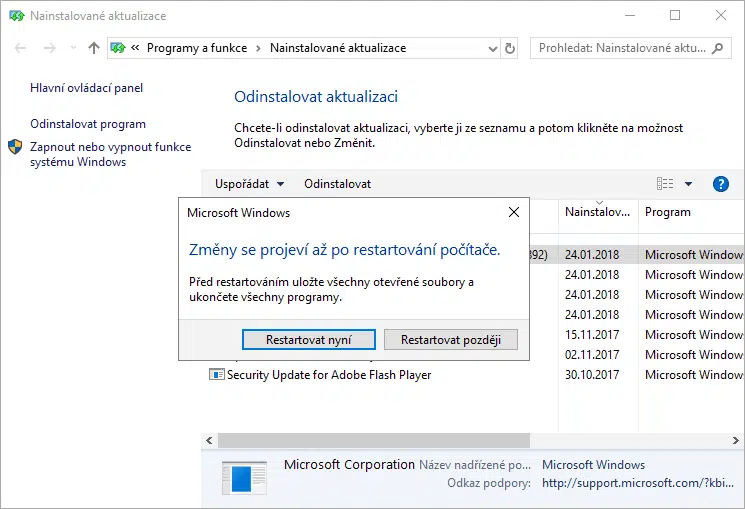745x509 pixels.
Task: Click the search magnifier icon
Action: point(718,48)
